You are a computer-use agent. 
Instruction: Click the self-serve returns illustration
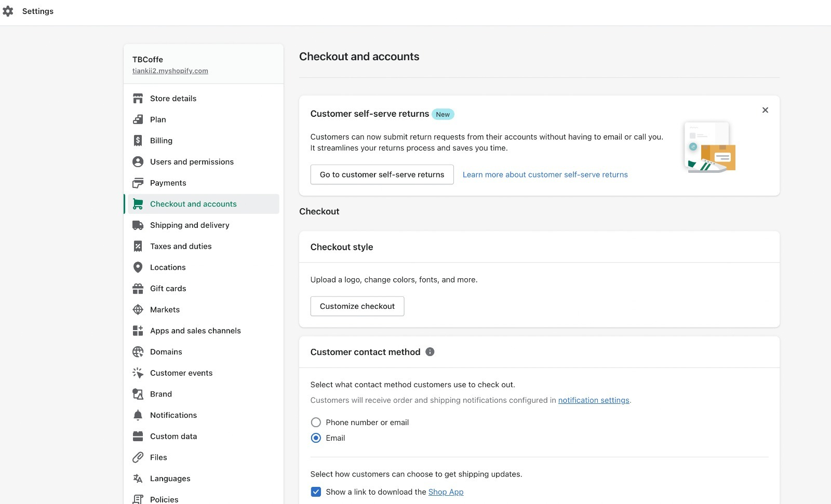click(709, 147)
